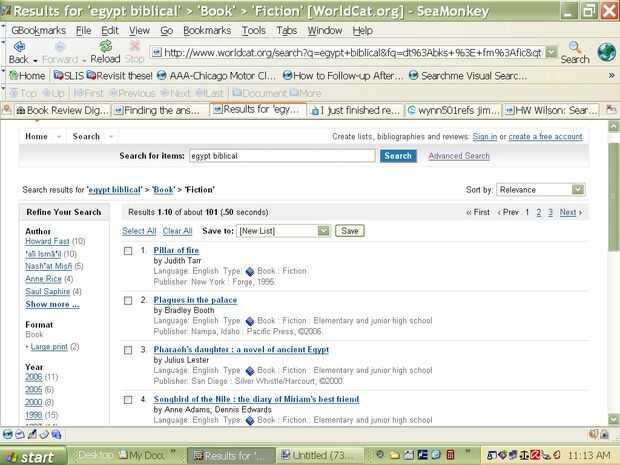Click the browser URL address field
Image resolution: width=620 pixels, height=465 pixels.
point(347,52)
